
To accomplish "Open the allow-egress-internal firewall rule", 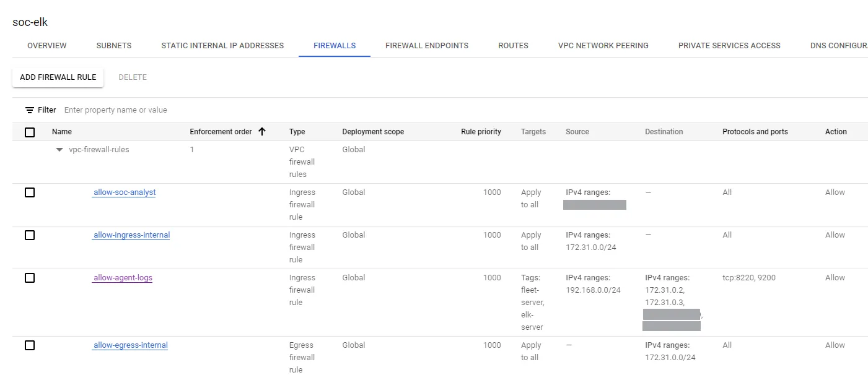I will coord(129,345).
